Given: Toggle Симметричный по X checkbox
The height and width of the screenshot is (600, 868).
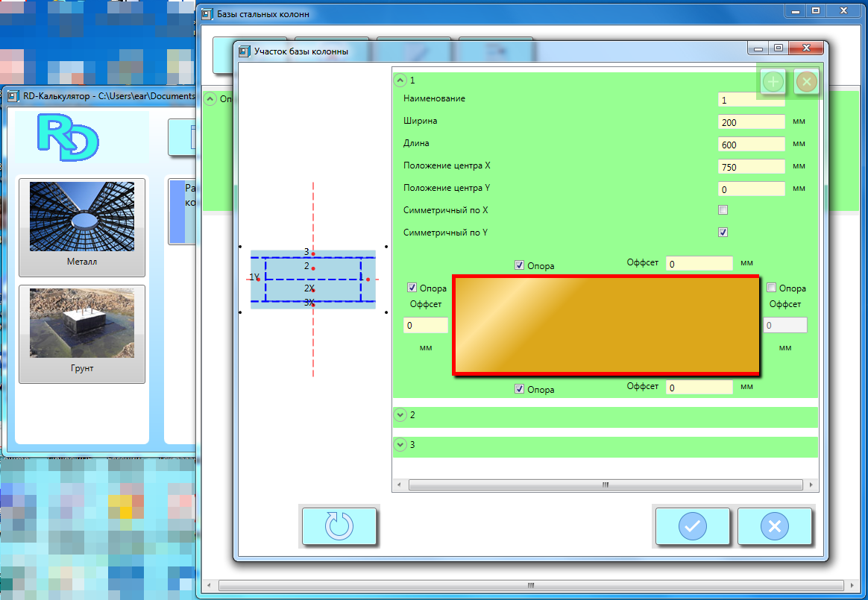Looking at the screenshot, I should (723, 209).
